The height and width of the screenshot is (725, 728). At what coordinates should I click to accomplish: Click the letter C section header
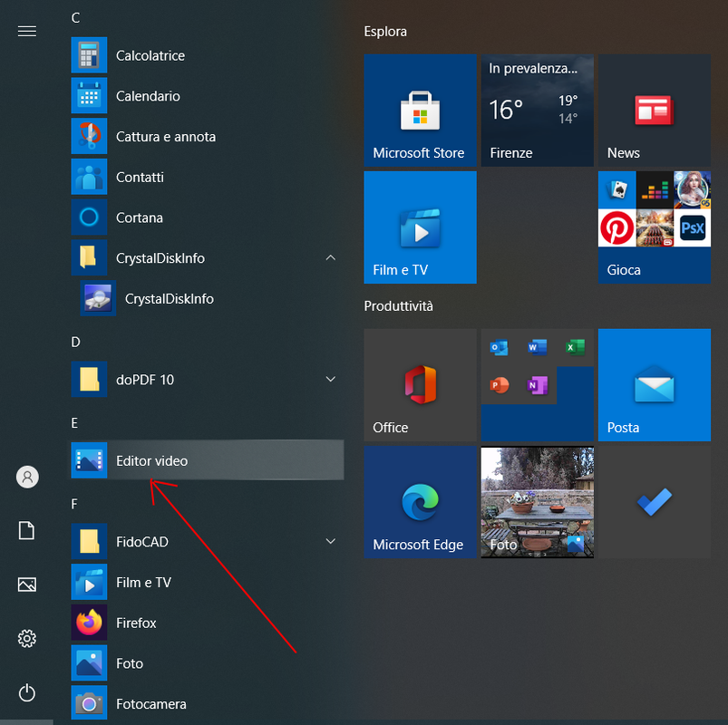click(75, 17)
